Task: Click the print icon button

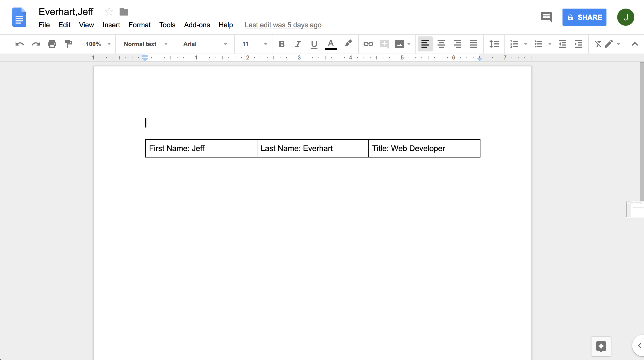Action: [x=52, y=44]
